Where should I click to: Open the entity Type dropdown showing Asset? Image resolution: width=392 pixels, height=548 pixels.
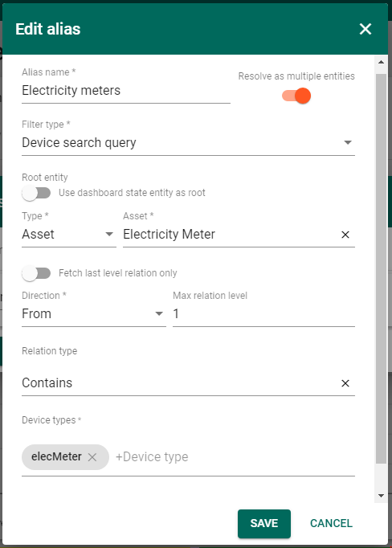[x=69, y=235]
